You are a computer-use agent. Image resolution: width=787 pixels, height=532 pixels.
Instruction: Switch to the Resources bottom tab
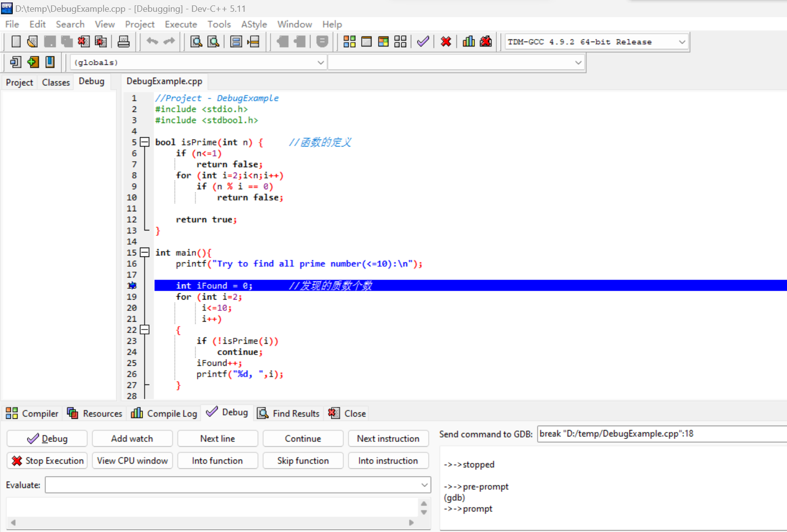95,413
